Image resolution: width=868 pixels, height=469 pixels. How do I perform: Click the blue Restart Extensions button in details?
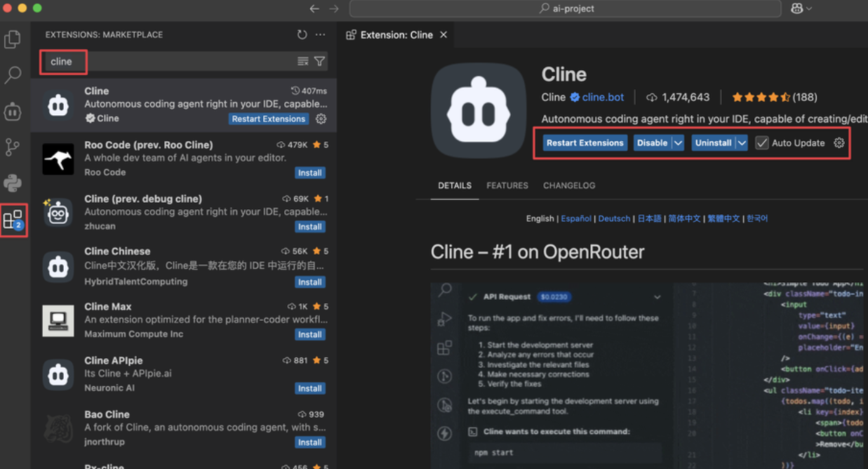coord(585,143)
